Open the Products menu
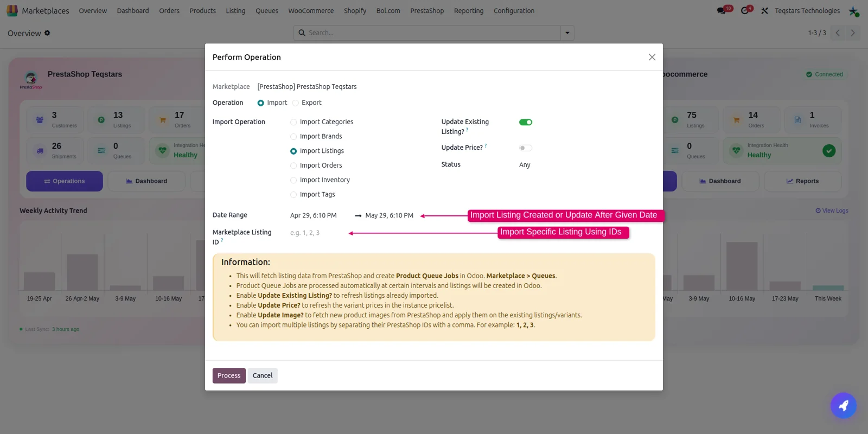This screenshot has height=434, width=868. click(x=202, y=11)
